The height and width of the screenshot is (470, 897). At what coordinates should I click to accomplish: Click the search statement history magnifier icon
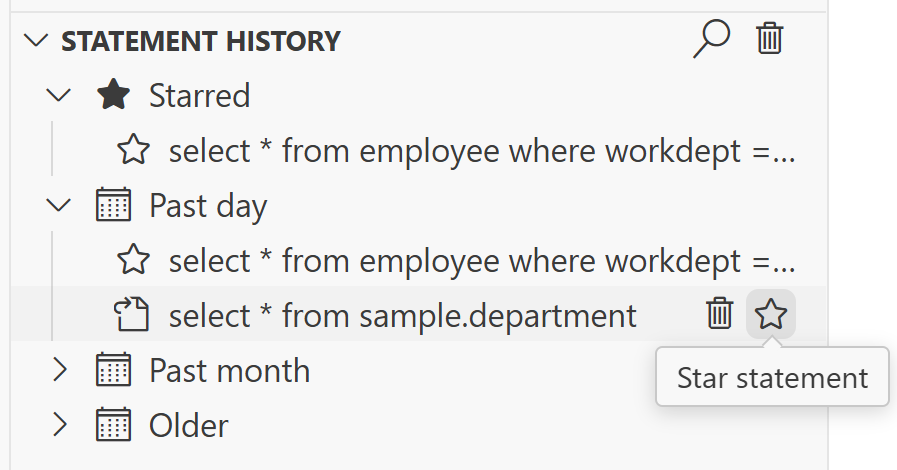[711, 40]
